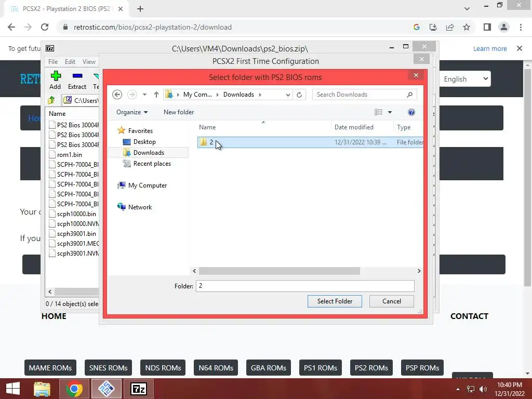Sort by Date modified column
532x399 pixels.
354,127
